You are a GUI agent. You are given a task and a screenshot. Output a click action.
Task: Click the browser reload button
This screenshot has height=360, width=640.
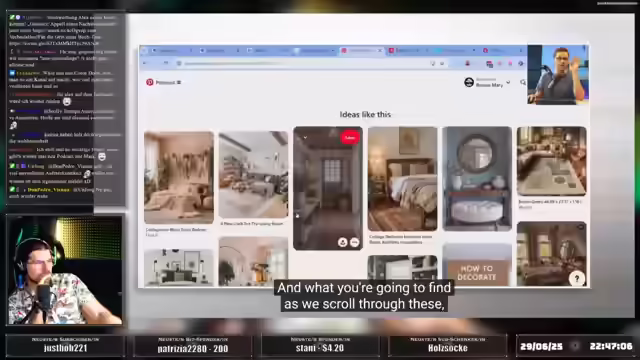tap(166, 63)
